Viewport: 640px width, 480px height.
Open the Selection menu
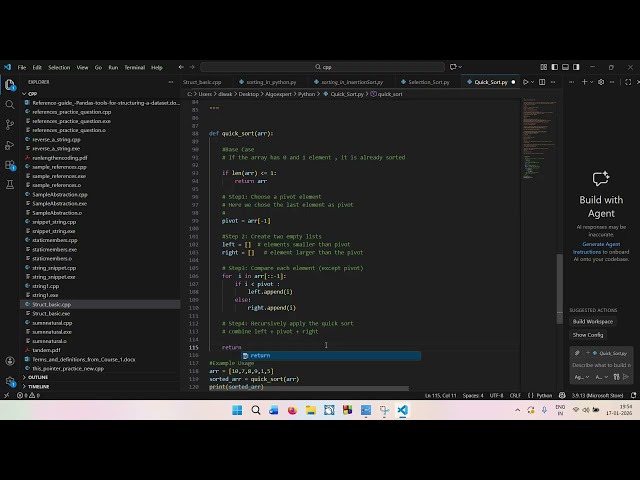[59, 67]
